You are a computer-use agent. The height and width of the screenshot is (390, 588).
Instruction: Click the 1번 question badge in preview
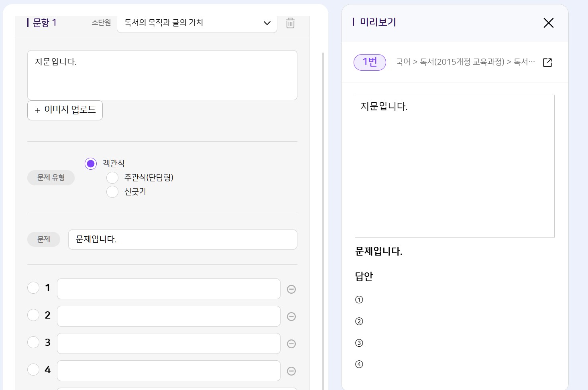point(370,62)
